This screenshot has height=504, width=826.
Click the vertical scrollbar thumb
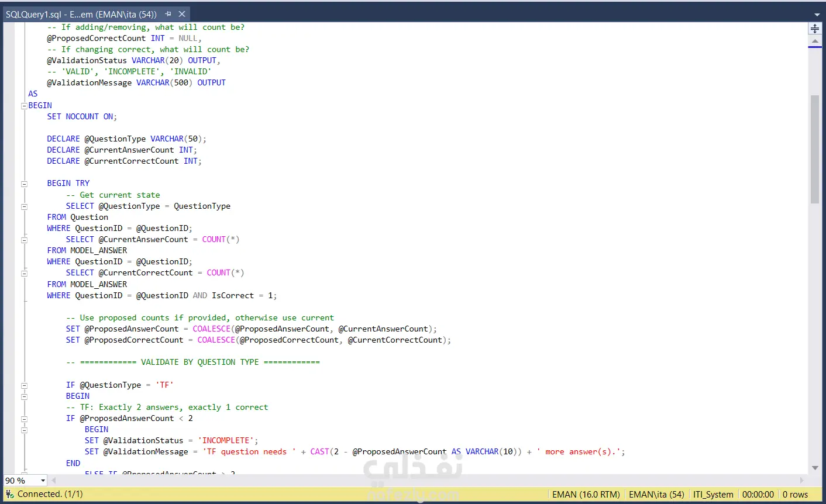coord(815,149)
